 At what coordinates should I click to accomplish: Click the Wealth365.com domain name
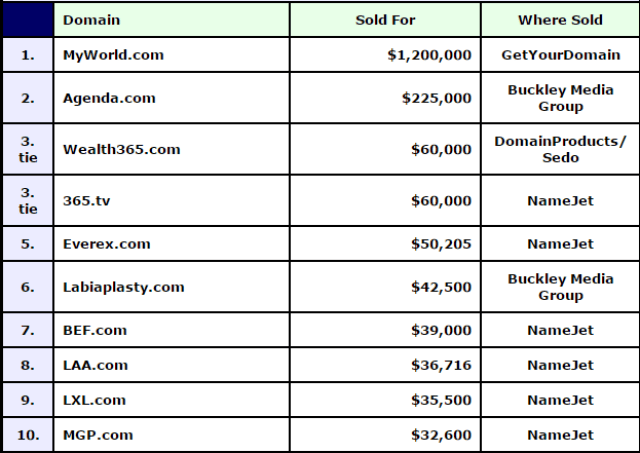point(122,149)
